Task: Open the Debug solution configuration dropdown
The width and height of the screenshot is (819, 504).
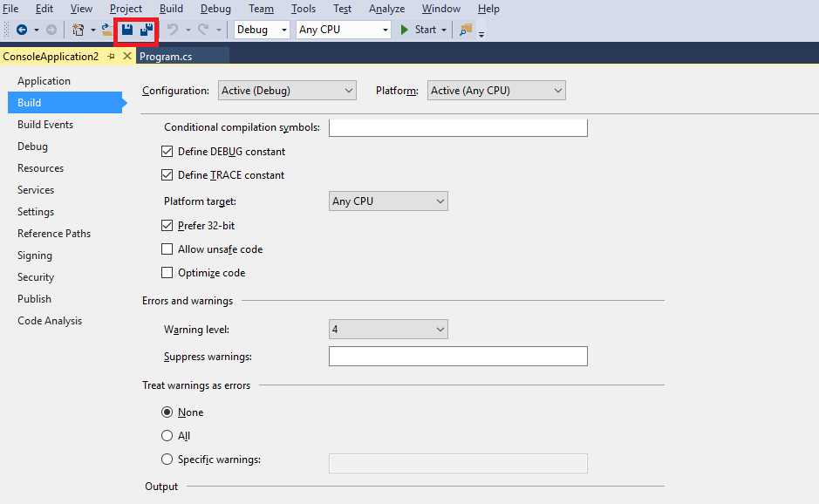Action: pos(262,30)
